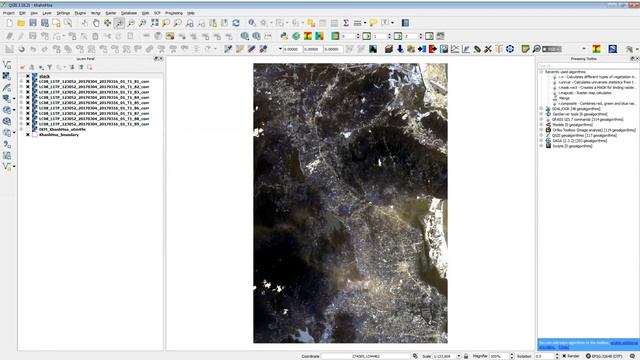The height and width of the screenshot is (360, 640).
Task: Open the Layer menu
Action: [x=47, y=13]
